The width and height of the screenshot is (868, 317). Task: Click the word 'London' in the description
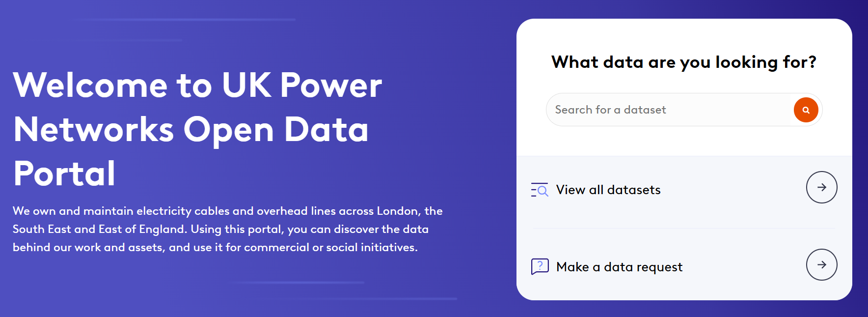(397, 211)
